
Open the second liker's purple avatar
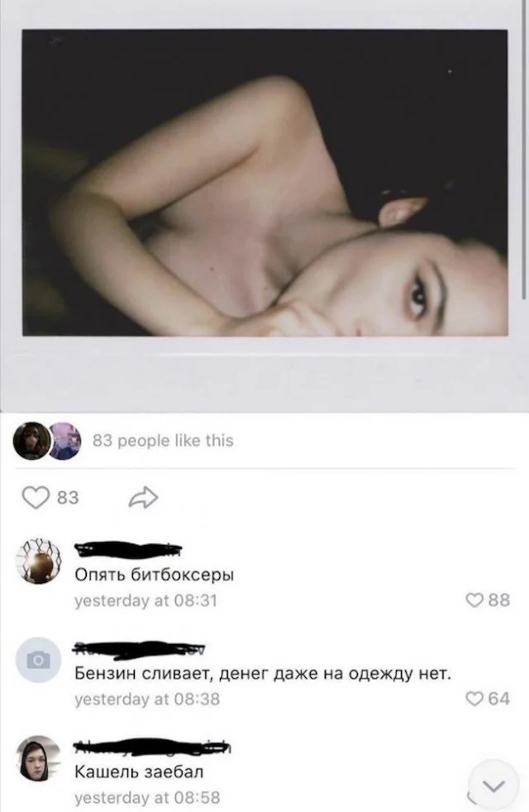click(x=65, y=441)
